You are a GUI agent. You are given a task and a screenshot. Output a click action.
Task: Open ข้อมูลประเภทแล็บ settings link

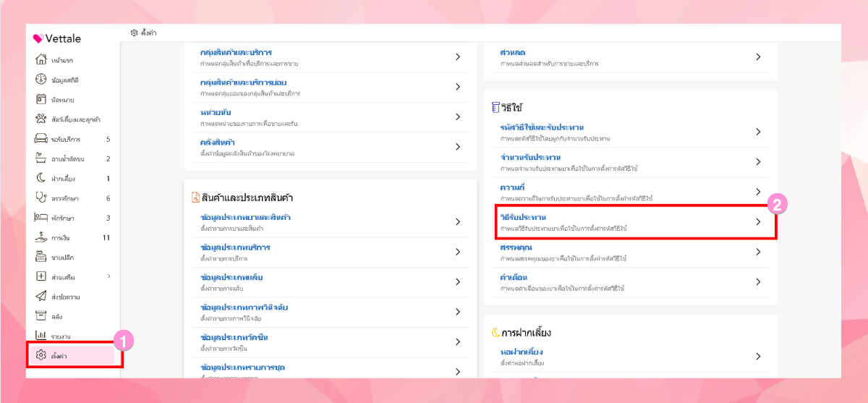click(231, 278)
